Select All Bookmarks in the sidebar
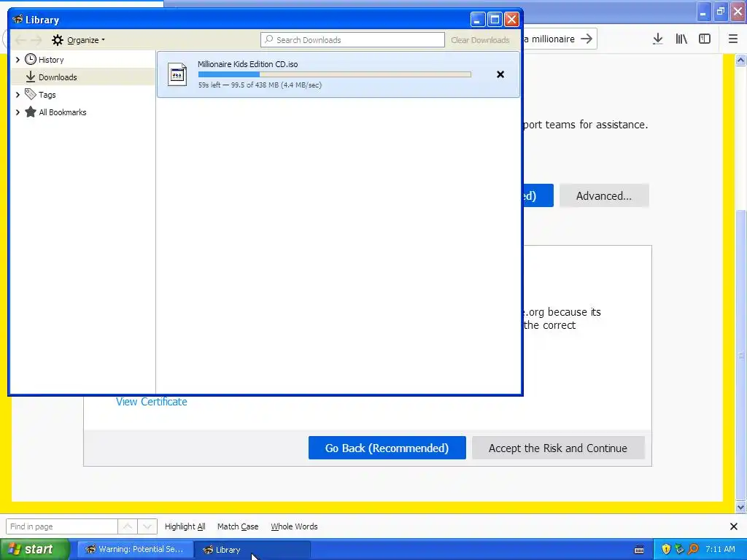Viewport: 747px width, 560px height. (63, 112)
